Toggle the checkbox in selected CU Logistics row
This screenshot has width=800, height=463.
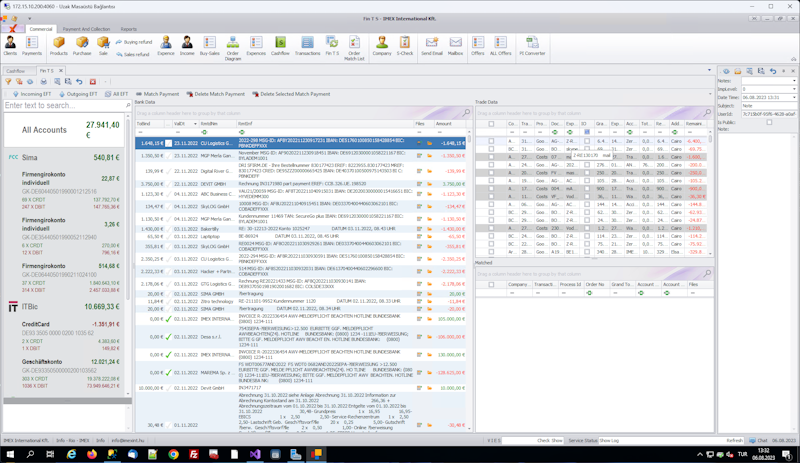click(x=168, y=143)
